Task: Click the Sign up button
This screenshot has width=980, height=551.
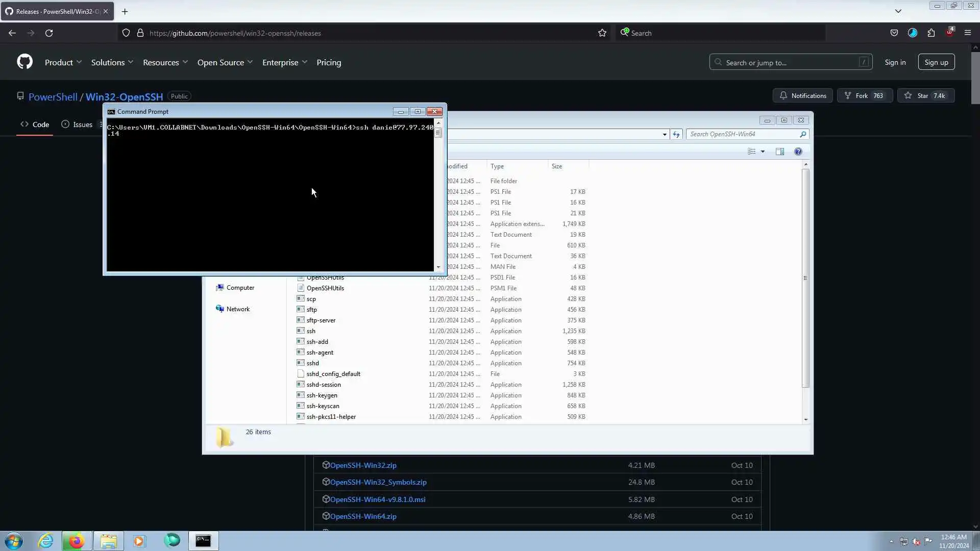Action: [936, 62]
